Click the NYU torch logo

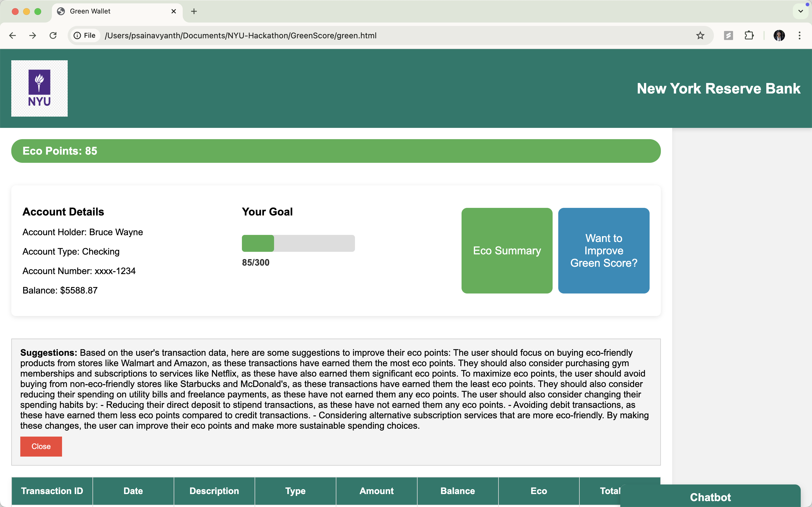pyautogui.click(x=39, y=88)
